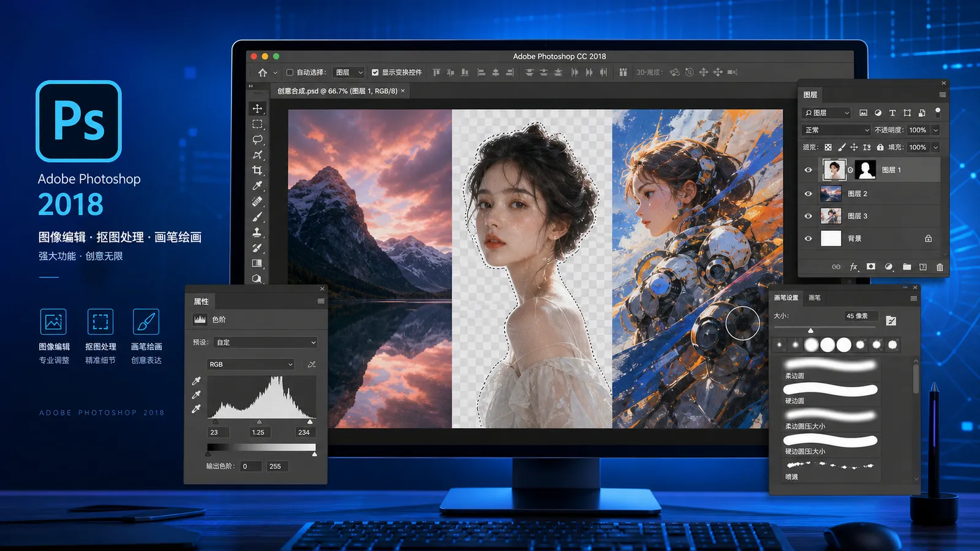This screenshot has width=980, height=551.
Task: Open the Layers panel menu
Action: coord(942,95)
